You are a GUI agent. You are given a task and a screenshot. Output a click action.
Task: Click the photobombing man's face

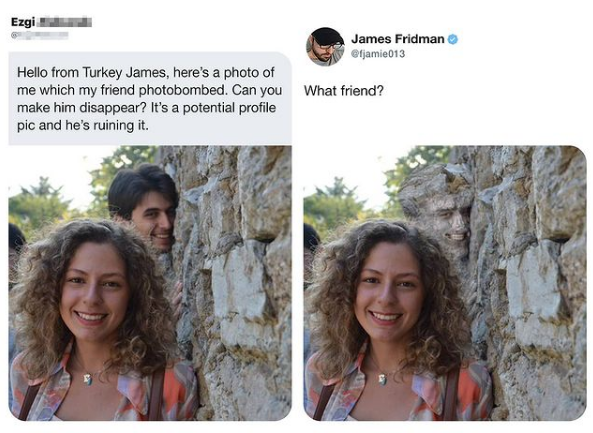(153, 223)
